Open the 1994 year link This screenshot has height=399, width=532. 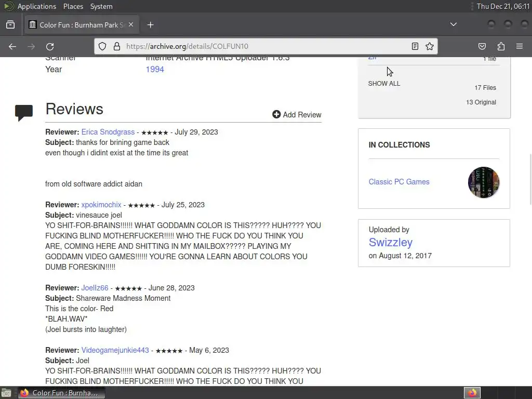point(155,69)
